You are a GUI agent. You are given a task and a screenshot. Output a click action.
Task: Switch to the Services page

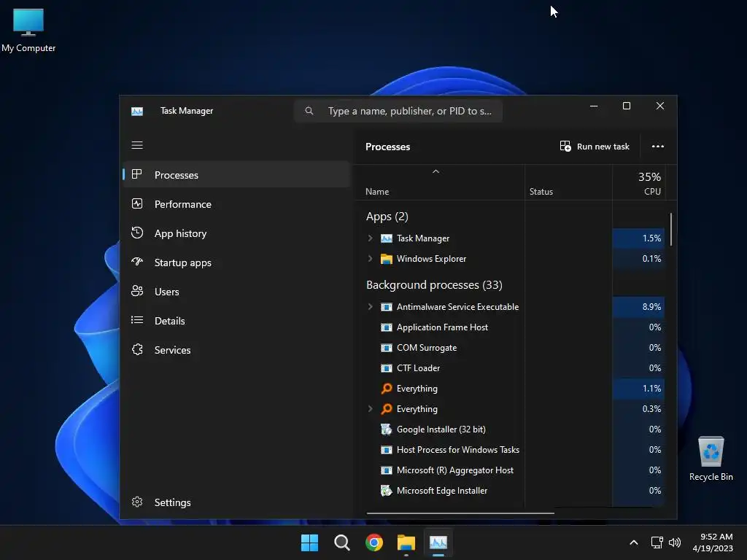[237, 349]
